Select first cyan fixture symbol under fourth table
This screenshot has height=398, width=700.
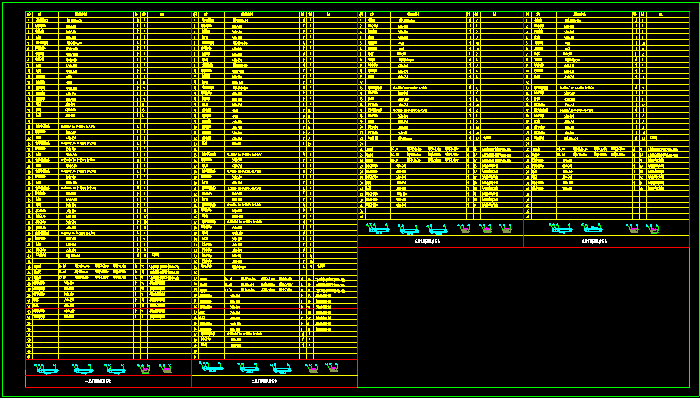click(561, 228)
